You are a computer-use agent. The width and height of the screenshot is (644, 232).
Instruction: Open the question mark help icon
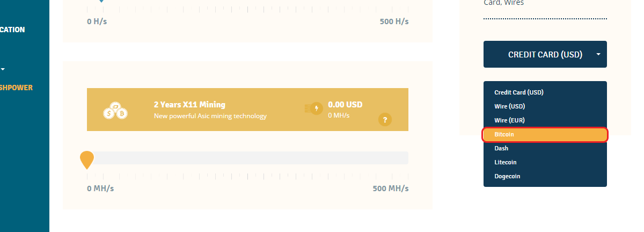[385, 120]
